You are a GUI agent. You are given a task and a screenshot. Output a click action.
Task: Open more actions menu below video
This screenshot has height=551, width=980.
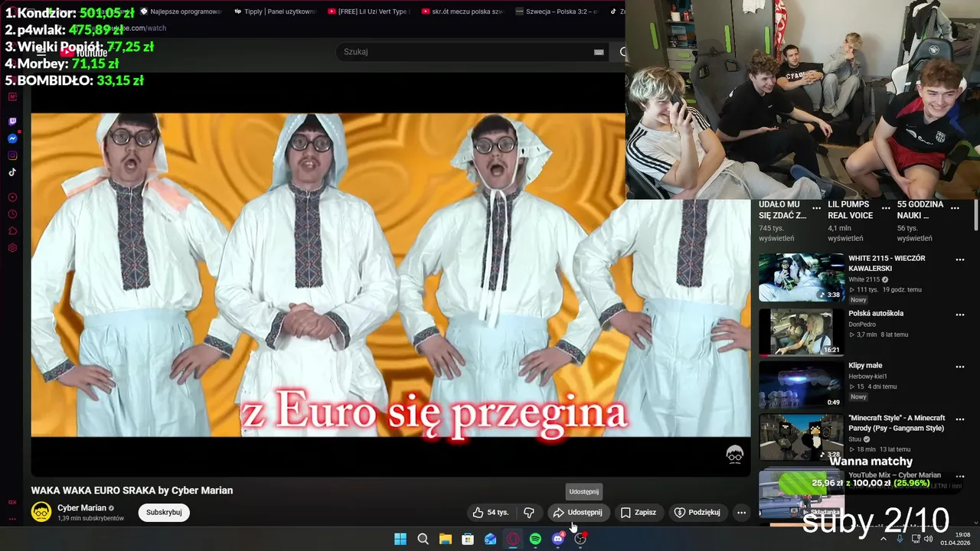click(741, 513)
